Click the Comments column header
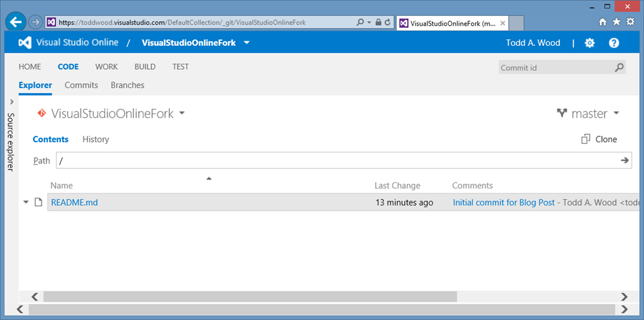The image size is (644, 320). click(x=472, y=185)
